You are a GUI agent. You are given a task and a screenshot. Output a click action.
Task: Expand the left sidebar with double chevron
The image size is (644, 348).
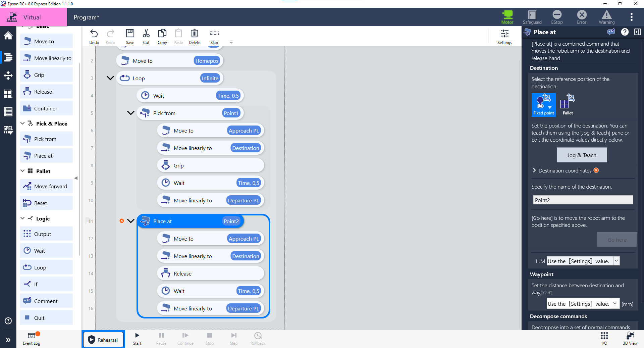point(8,340)
